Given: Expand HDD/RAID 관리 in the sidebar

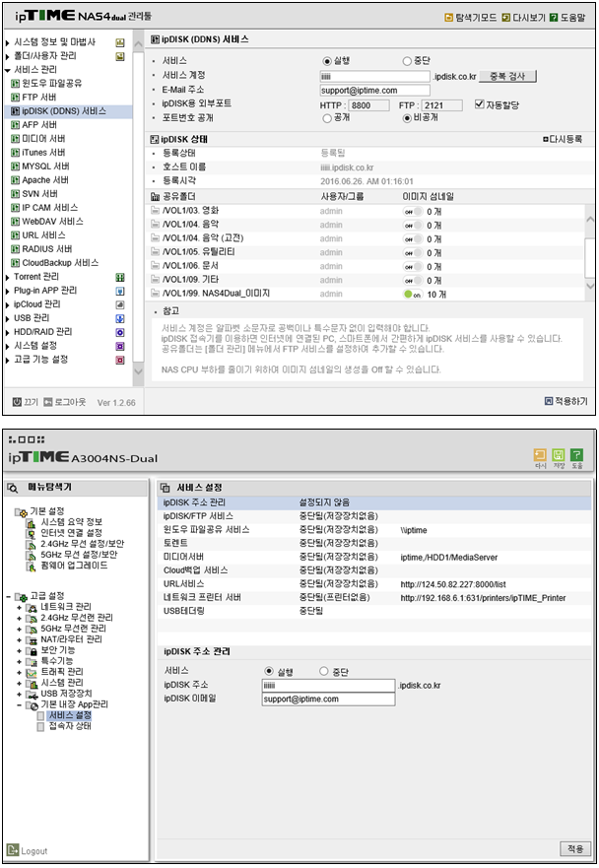Looking at the screenshot, I should [7, 332].
